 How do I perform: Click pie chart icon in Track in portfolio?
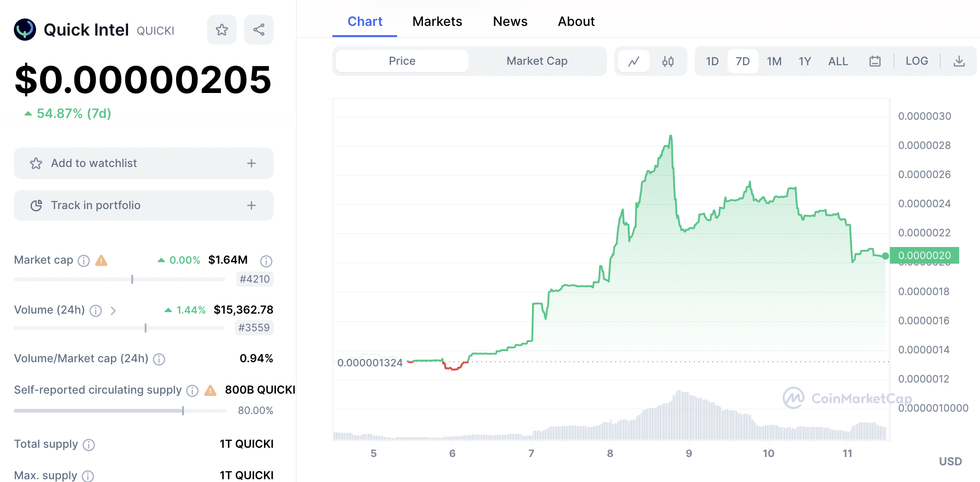pyautogui.click(x=36, y=205)
